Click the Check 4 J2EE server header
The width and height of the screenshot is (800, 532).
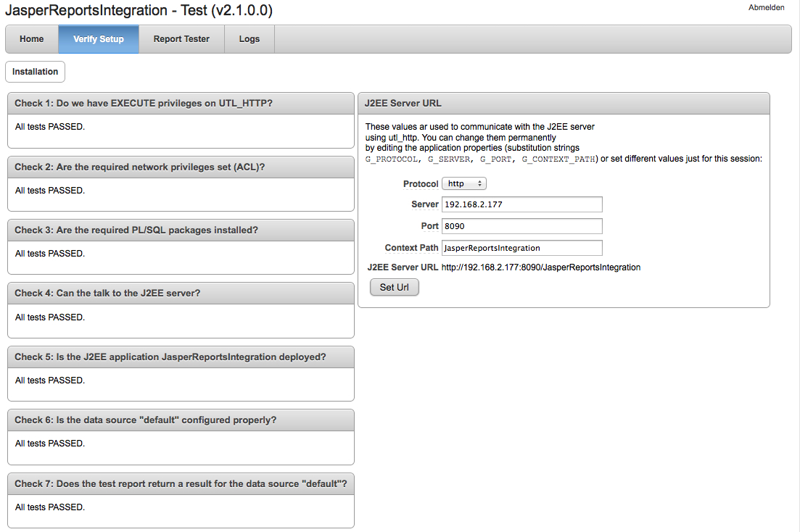[180, 293]
